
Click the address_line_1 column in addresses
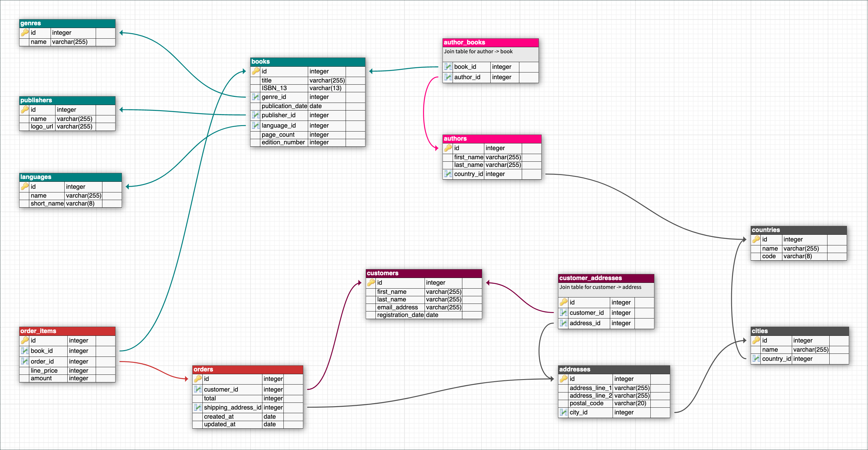(614, 388)
